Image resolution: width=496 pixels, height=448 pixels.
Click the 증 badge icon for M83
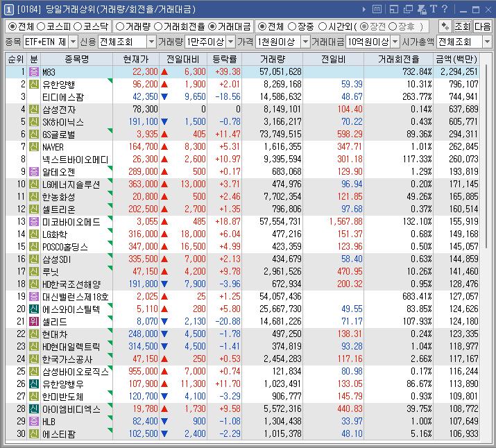point(34,71)
